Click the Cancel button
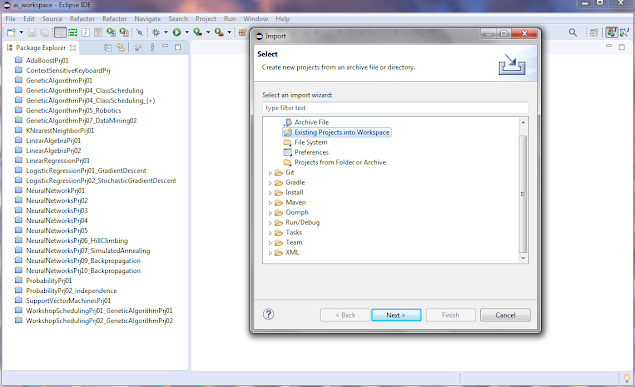The width and height of the screenshot is (635, 387). point(505,315)
